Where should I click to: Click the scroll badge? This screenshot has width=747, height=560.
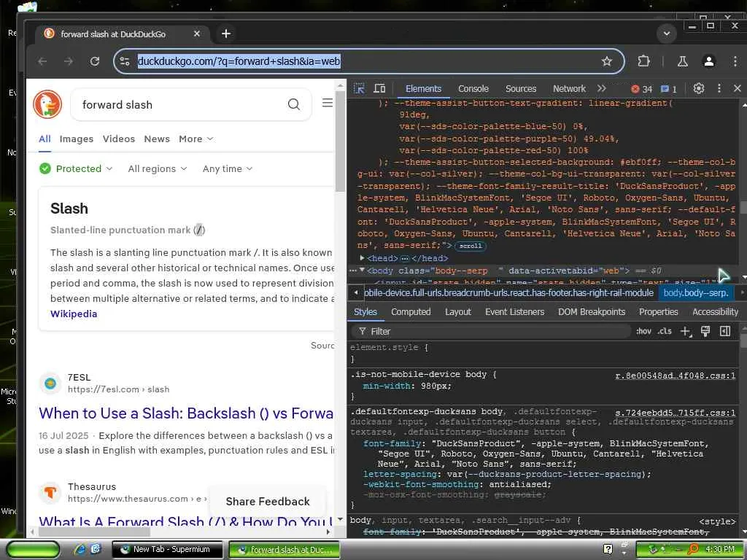click(x=471, y=246)
